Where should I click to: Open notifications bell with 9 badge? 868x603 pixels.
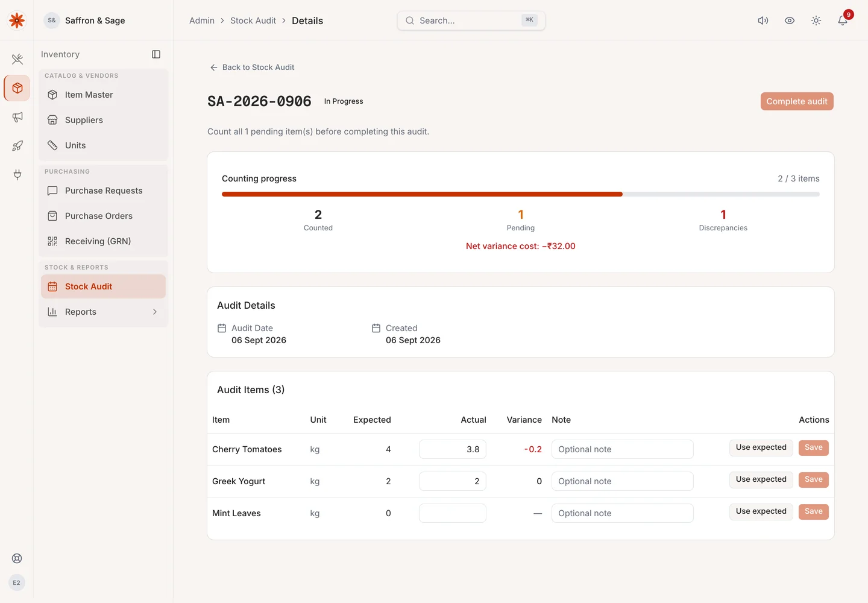[x=843, y=21]
